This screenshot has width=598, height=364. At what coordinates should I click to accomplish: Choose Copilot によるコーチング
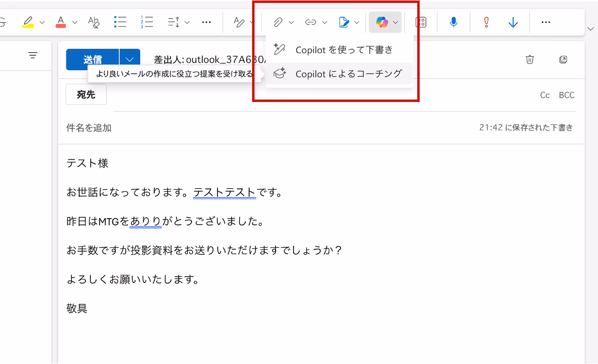[340, 74]
